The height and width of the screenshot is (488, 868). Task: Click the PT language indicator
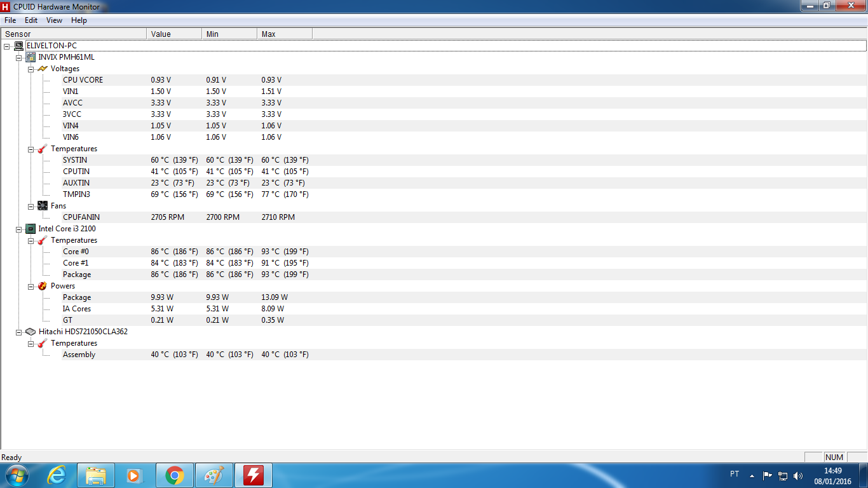tap(735, 474)
